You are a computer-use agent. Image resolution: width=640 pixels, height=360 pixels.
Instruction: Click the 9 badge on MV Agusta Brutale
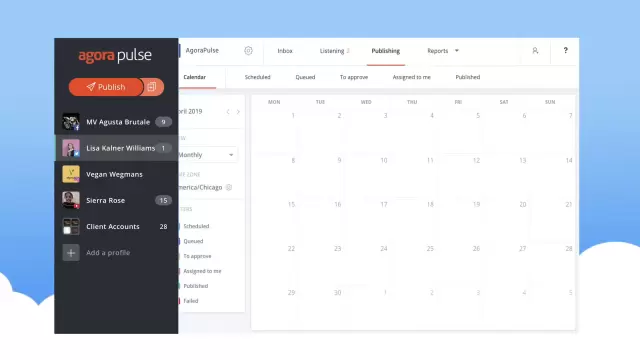[163, 122]
